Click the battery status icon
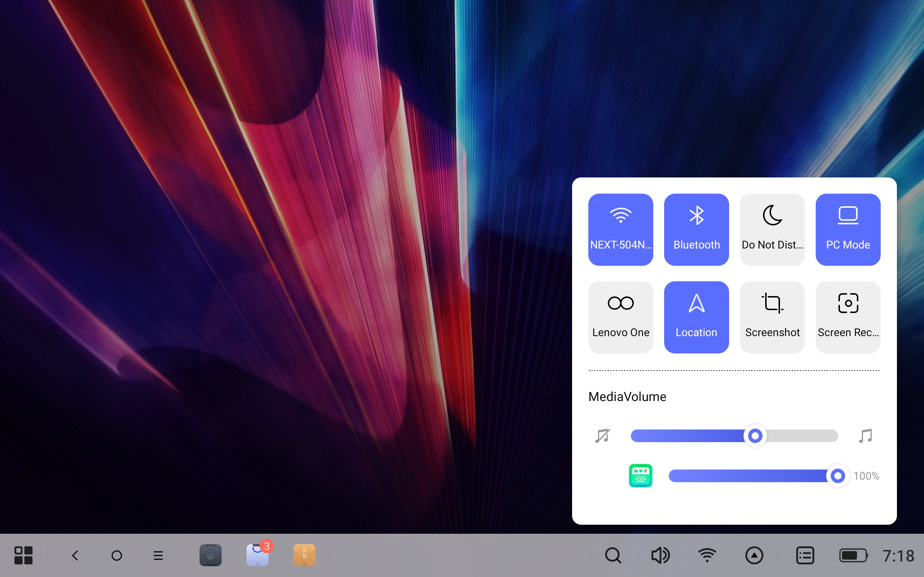924x577 pixels. tap(853, 555)
